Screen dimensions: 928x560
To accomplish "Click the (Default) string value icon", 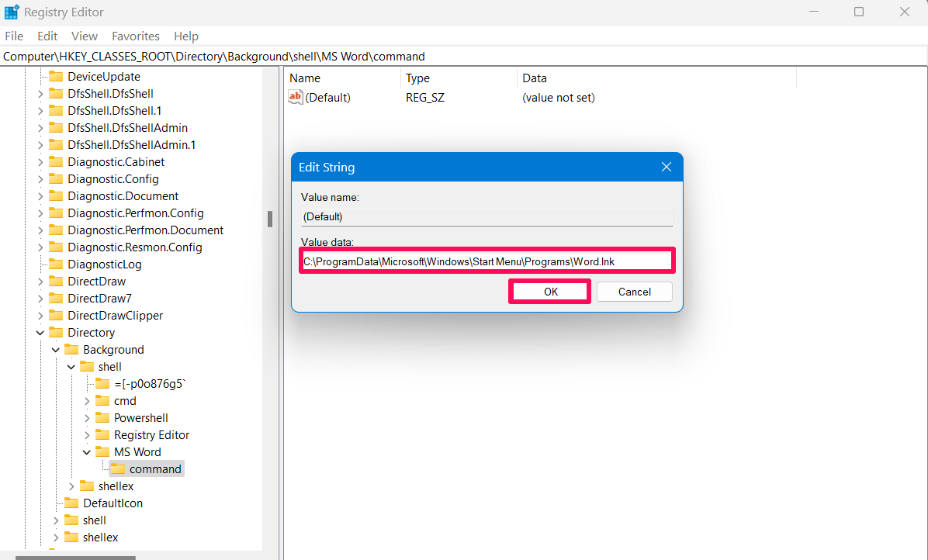I will coord(296,97).
